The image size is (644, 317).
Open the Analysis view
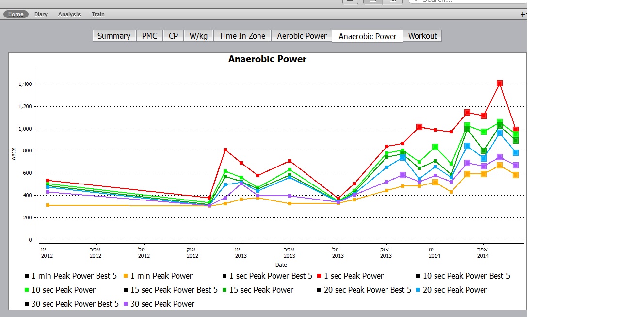[x=69, y=14]
